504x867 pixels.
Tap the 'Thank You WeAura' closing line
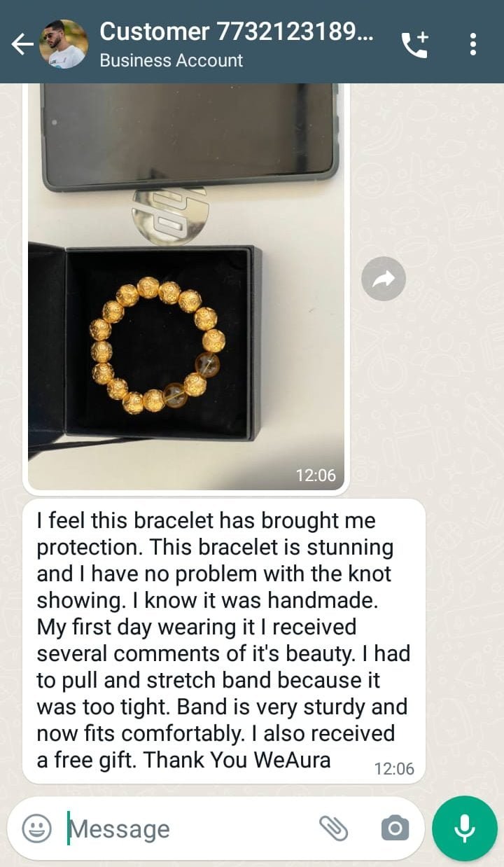coord(237,760)
